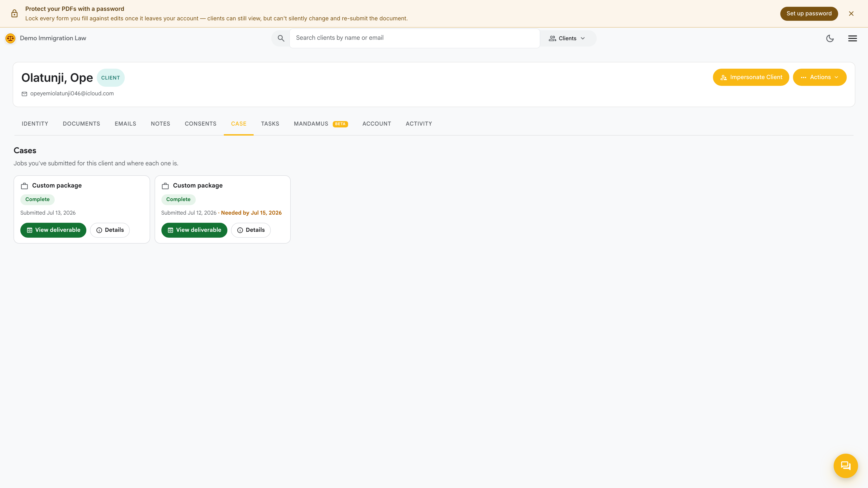
Task: Switch to the Documents tab
Action: coord(81,124)
